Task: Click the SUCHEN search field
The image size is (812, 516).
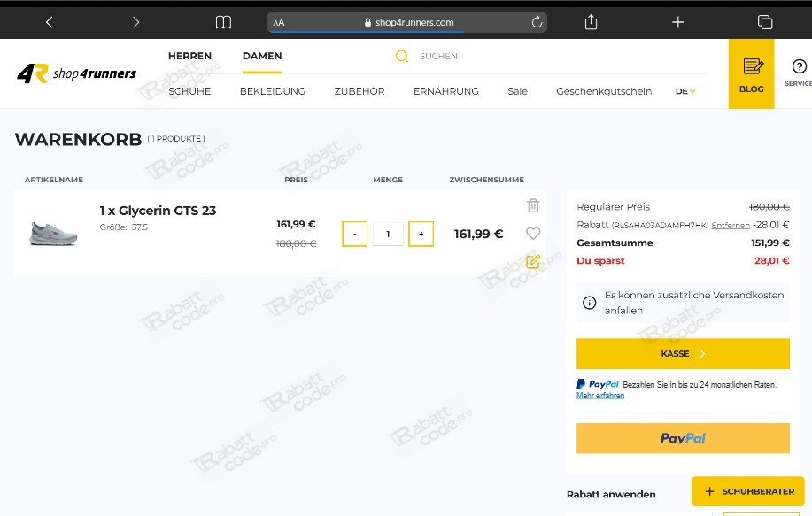Action: 438,56
